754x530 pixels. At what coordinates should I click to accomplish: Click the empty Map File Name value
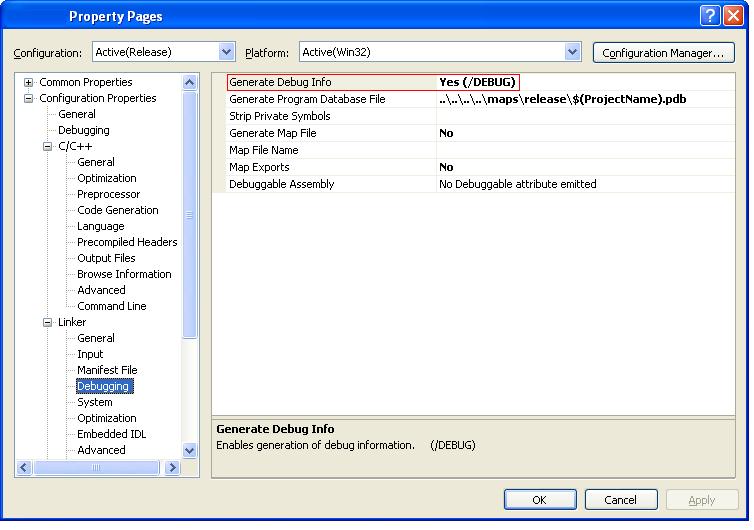click(586, 150)
